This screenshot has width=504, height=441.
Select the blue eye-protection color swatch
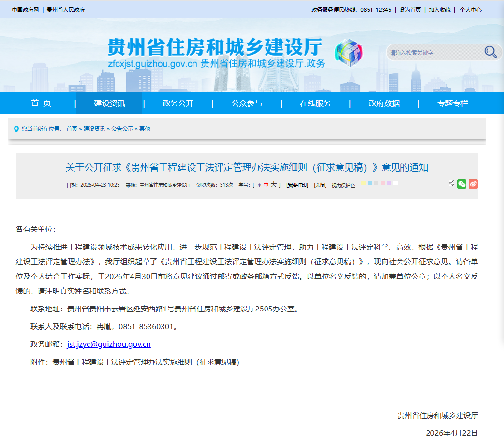[370, 184]
